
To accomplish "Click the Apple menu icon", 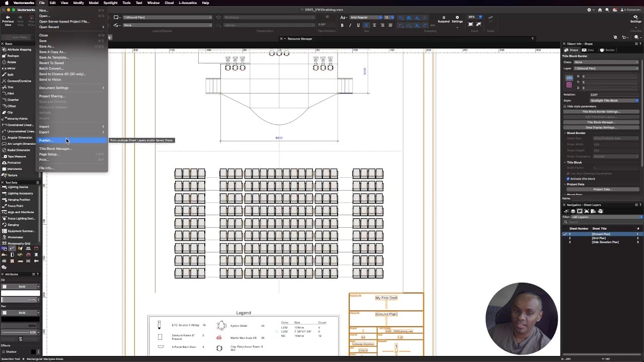I will tap(7, 3).
